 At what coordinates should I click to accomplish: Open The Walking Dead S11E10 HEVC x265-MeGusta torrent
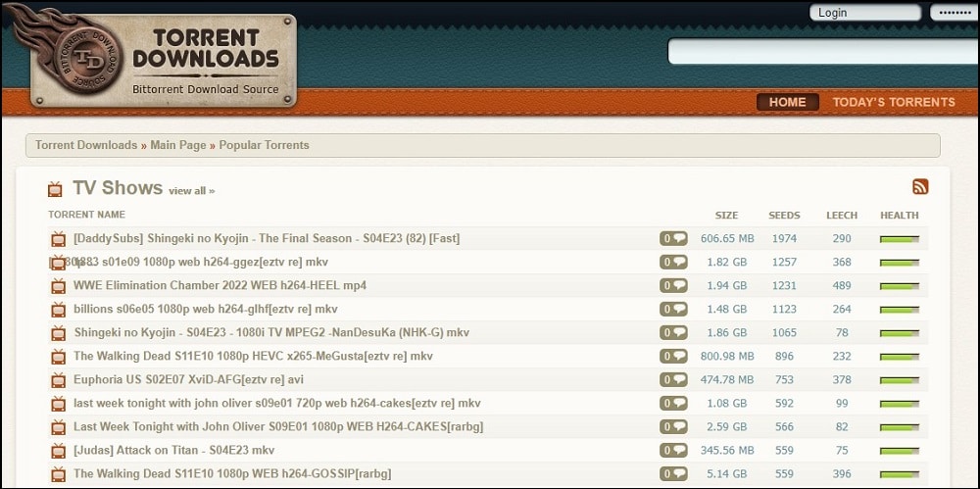253,356
